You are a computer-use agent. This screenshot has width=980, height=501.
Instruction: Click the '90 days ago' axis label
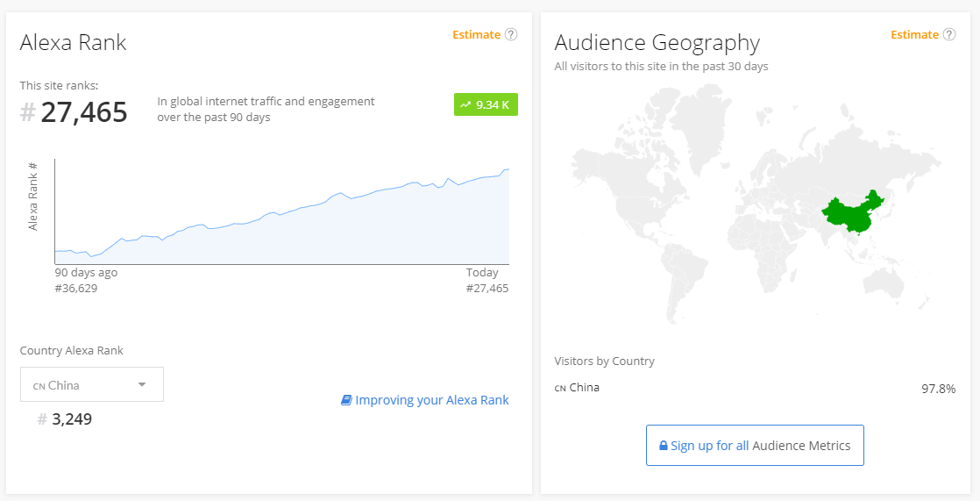click(x=86, y=273)
